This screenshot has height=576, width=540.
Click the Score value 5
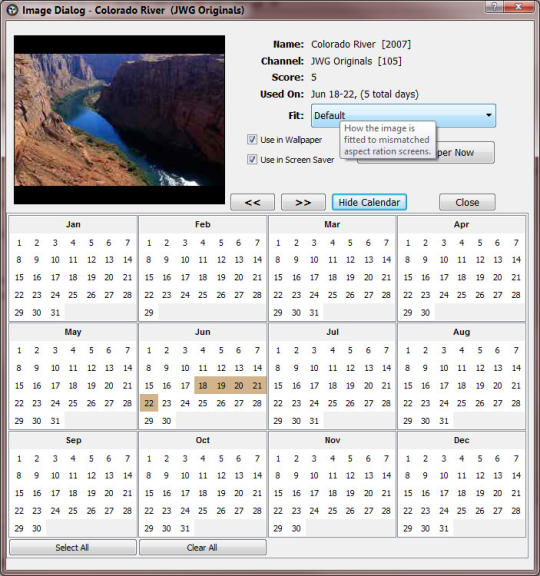click(x=314, y=78)
